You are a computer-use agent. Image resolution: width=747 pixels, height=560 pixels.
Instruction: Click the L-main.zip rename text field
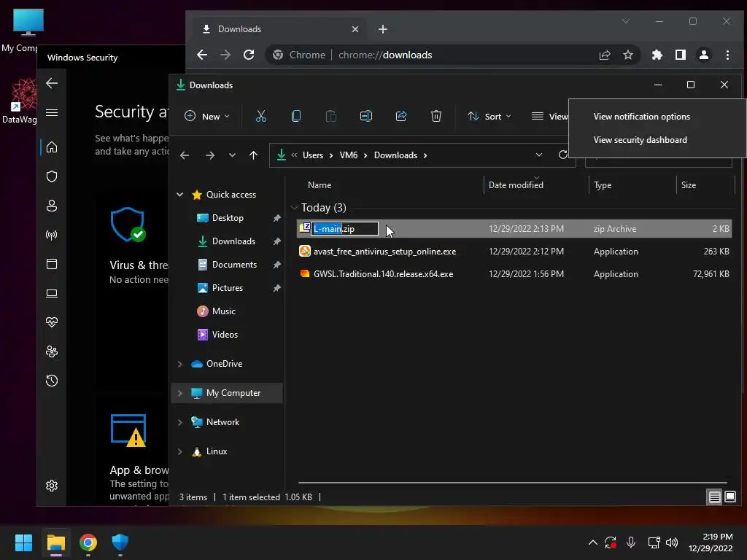(344, 229)
